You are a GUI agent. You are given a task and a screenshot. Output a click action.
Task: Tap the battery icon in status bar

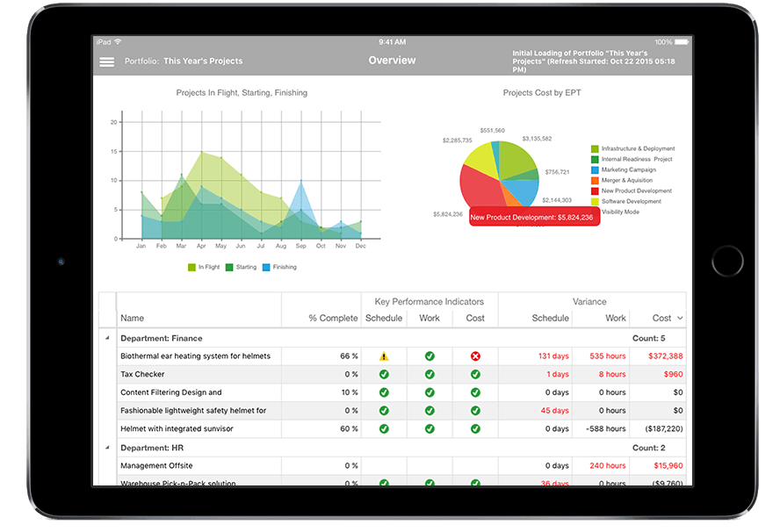pyautogui.click(x=682, y=42)
